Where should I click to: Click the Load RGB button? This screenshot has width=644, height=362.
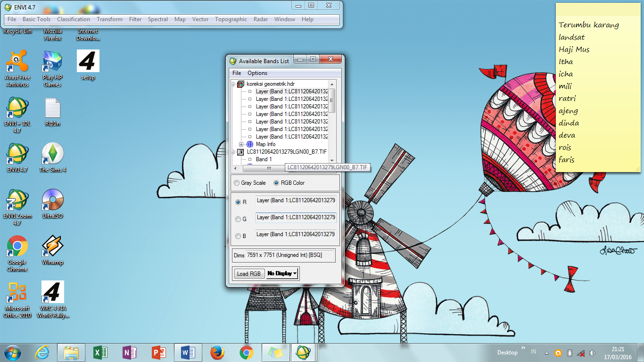pyautogui.click(x=249, y=273)
